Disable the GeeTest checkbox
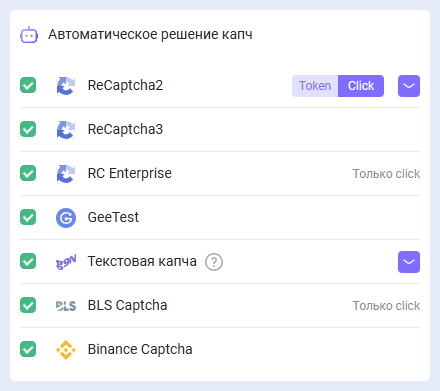The width and height of the screenshot is (440, 391). tap(28, 217)
